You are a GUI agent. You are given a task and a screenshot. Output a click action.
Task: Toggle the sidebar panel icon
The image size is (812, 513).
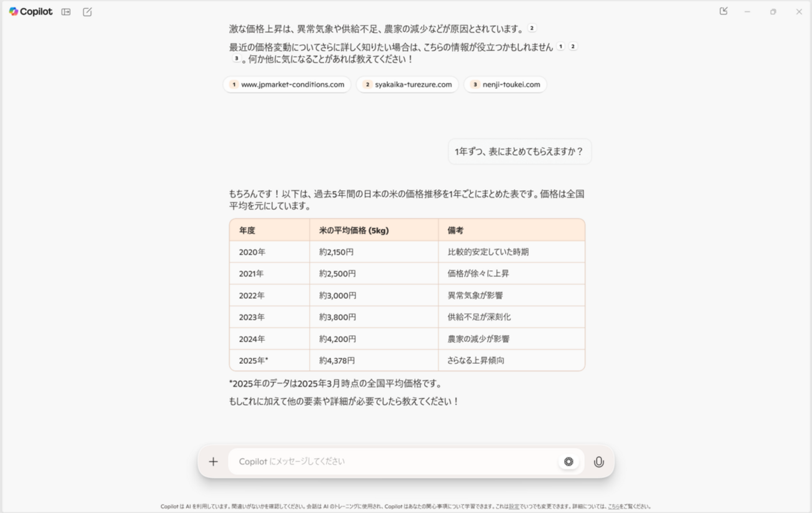coord(66,12)
